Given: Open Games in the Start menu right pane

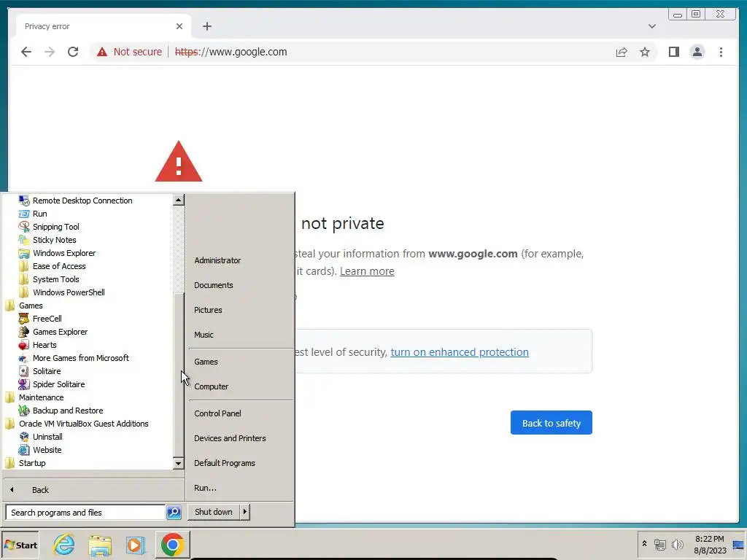Looking at the screenshot, I should pos(206,362).
